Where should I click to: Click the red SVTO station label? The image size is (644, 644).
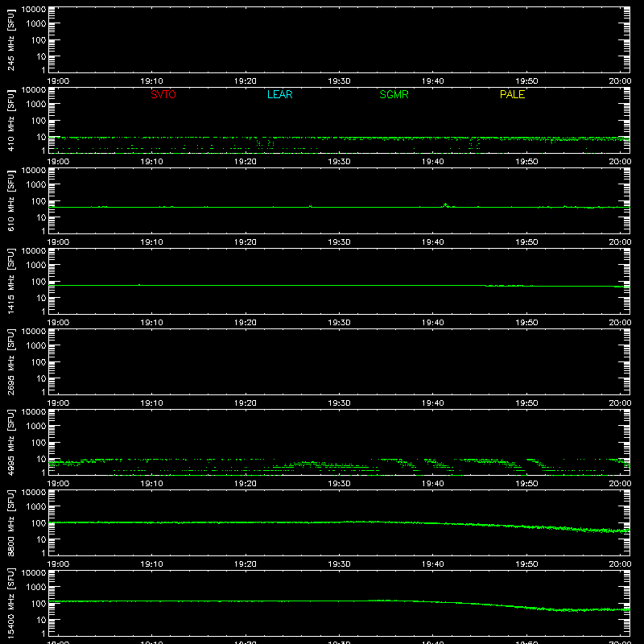click(163, 94)
